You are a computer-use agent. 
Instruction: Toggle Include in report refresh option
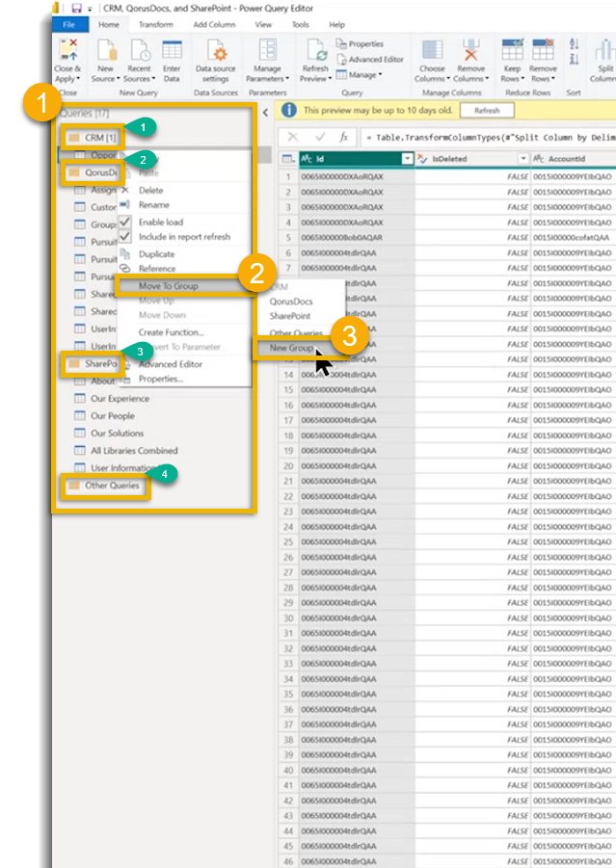point(125,237)
